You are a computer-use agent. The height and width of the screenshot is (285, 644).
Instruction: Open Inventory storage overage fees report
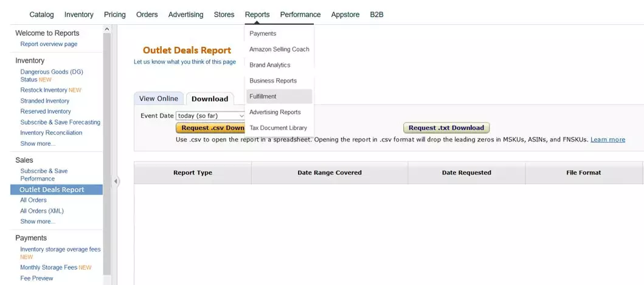pos(60,249)
